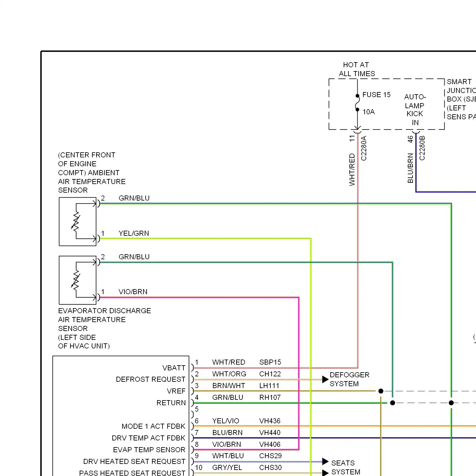Click the evaporator discharge sensor symbol box
This screenshot has width=476, height=476.
click(77, 280)
